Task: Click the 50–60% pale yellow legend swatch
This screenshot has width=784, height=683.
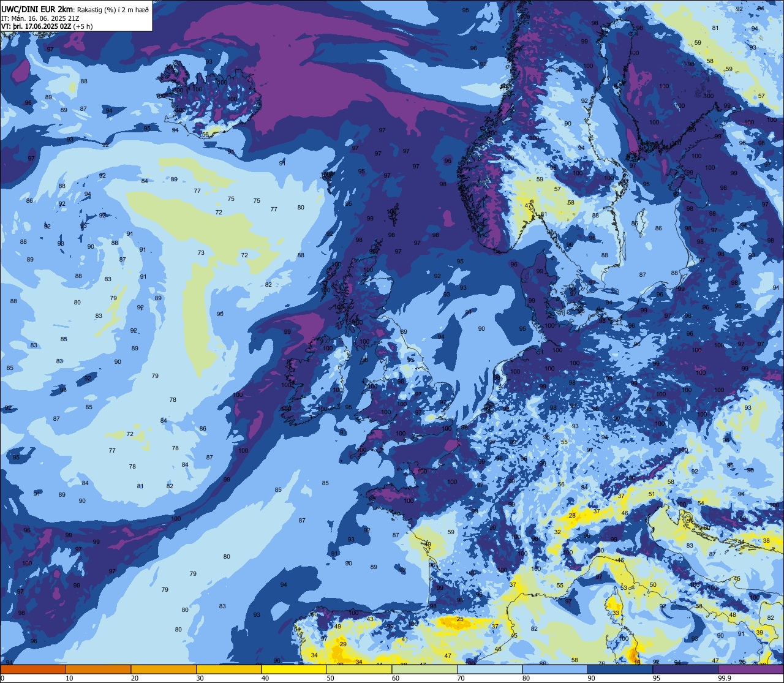Action: 359,669
